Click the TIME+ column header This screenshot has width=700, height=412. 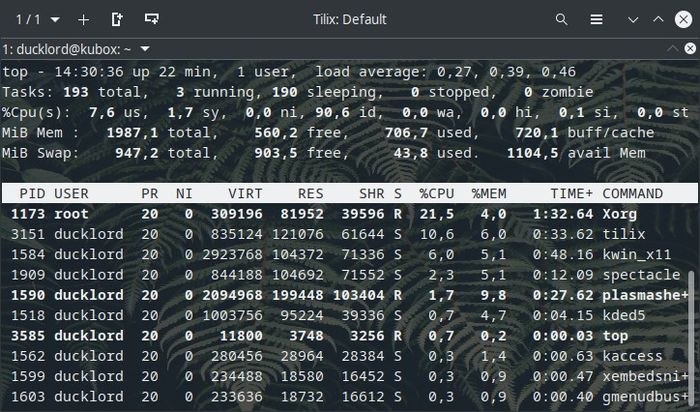click(x=571, y=194)
